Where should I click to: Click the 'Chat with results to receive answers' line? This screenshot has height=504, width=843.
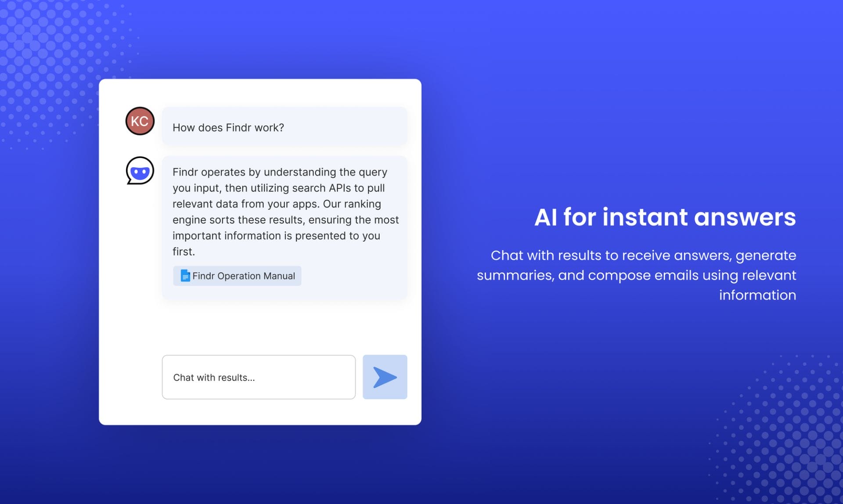tap(643, 255)
